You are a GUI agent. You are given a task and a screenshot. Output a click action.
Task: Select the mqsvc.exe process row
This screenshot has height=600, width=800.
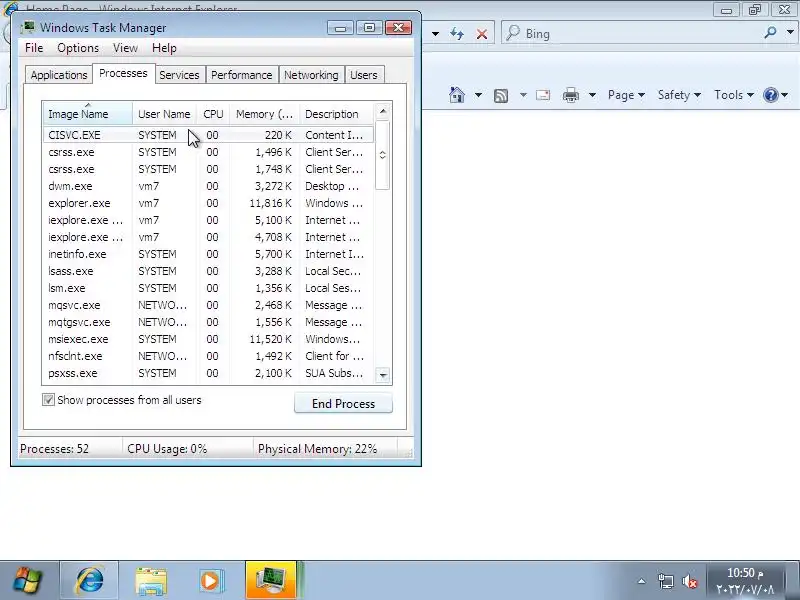(208, 305)
